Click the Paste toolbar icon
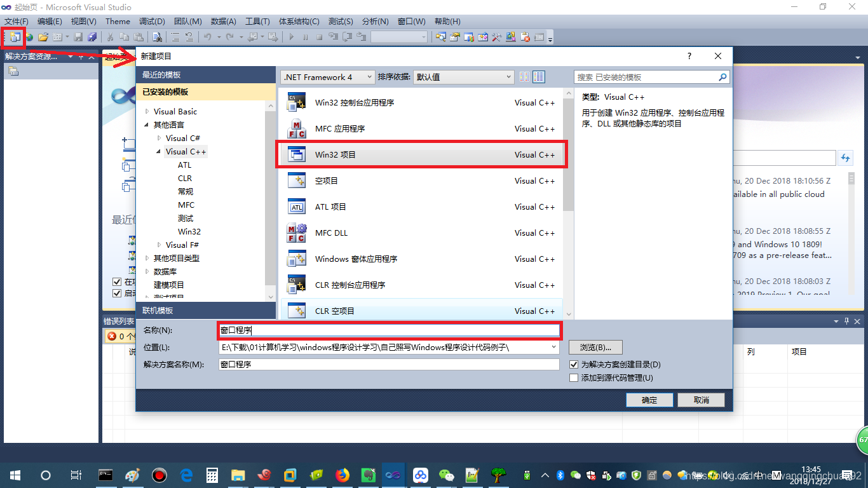 [x=138, y=37]
